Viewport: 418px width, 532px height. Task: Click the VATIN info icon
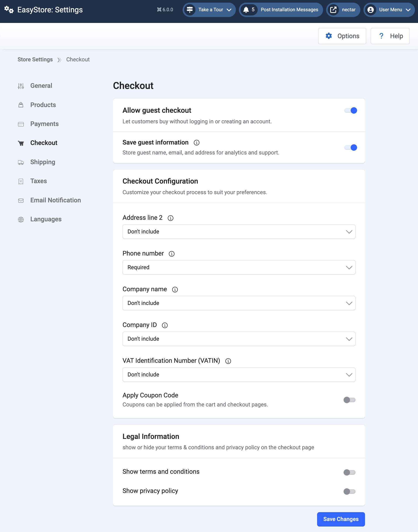tap(228, 361)
